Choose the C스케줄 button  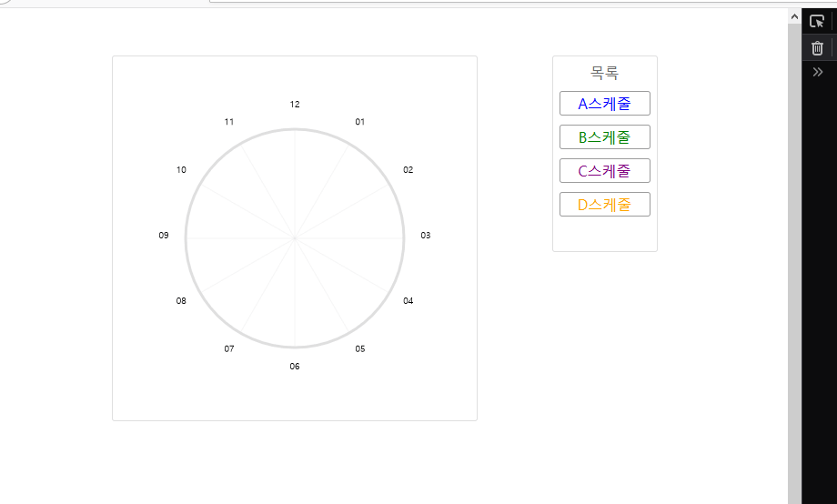[x=605, y=170]
